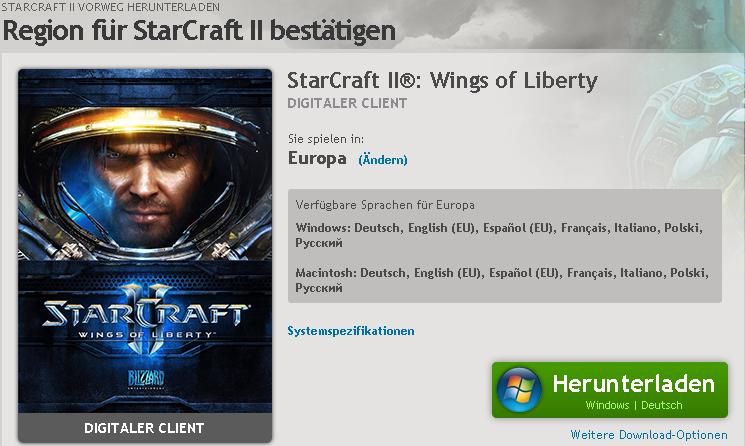Click the Macintosh language list line
The image size is (745, 446).
(x=502, y=280)
